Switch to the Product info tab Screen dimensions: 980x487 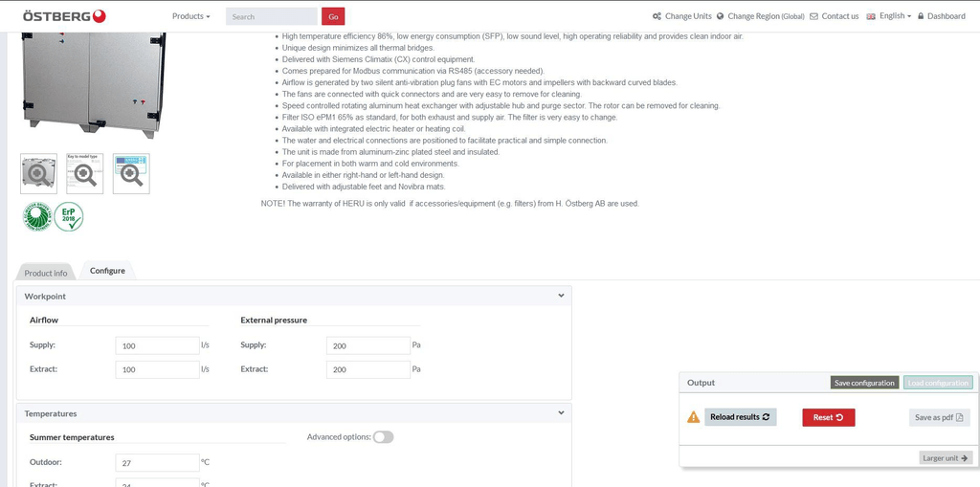click(x=46, y=273)
